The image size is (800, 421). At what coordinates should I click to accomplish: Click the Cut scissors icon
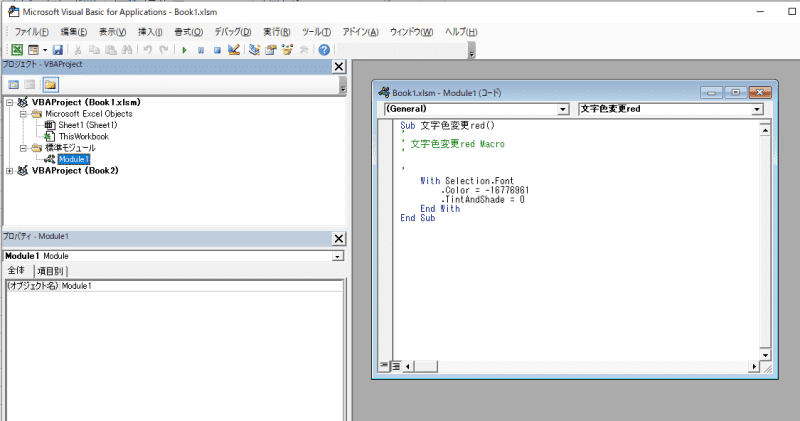coord(78,49)
